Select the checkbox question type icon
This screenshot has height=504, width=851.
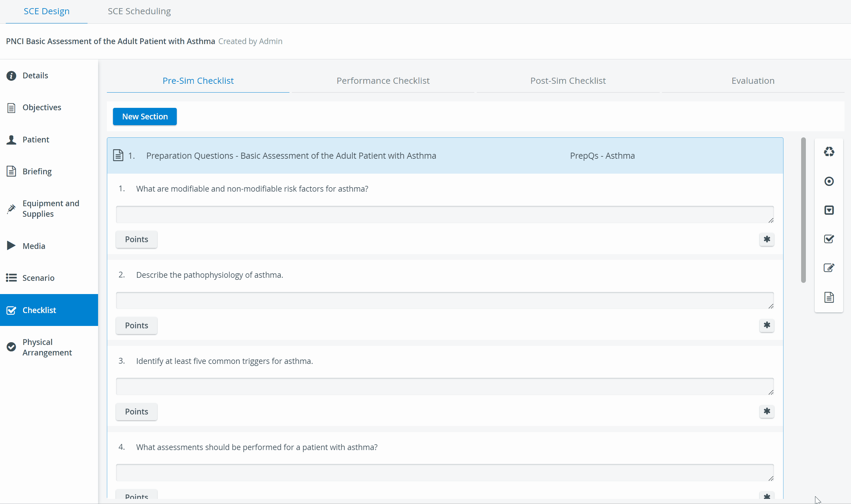click(x=829, y=239)
